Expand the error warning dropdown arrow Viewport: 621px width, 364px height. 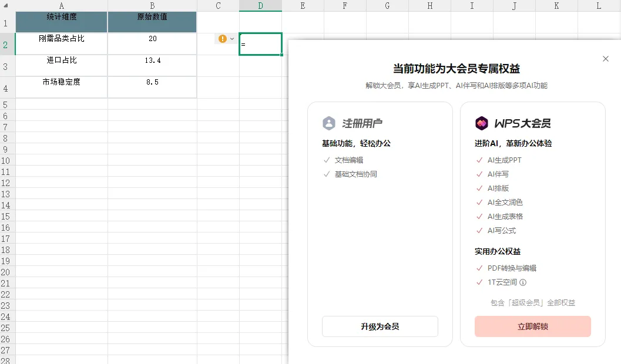pos(232,39)
